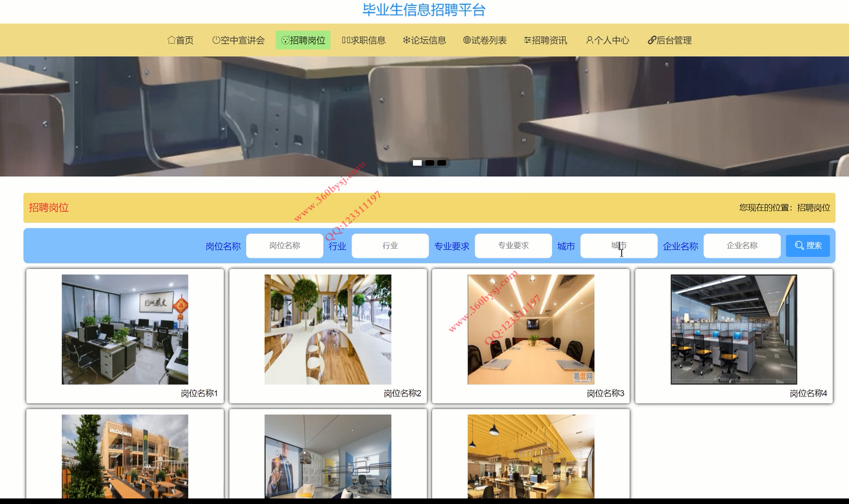The width and height of the screenshot is (849, 504).
Task: Click the 您现在的位置：招聘岗位 breadcrumb
Action: click(784, 207)
